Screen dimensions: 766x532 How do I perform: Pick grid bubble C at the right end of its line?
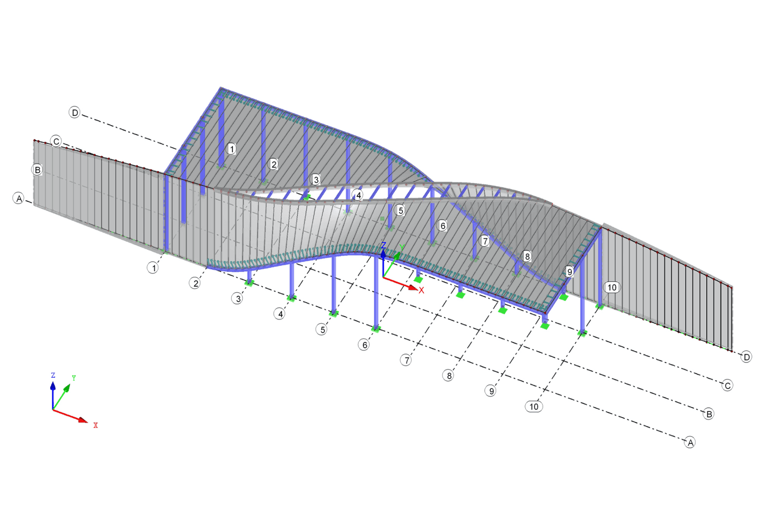[728, 385]
